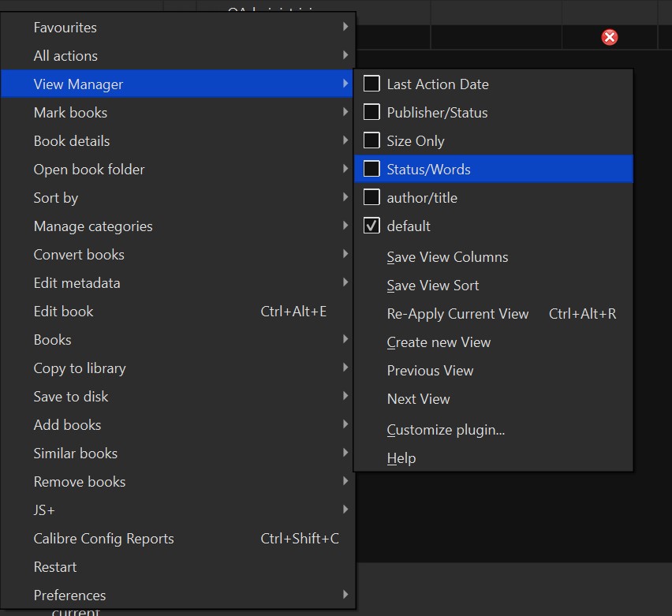The image size is (672, 616).
Task: Click Create new View
Action: coord(439,342)
